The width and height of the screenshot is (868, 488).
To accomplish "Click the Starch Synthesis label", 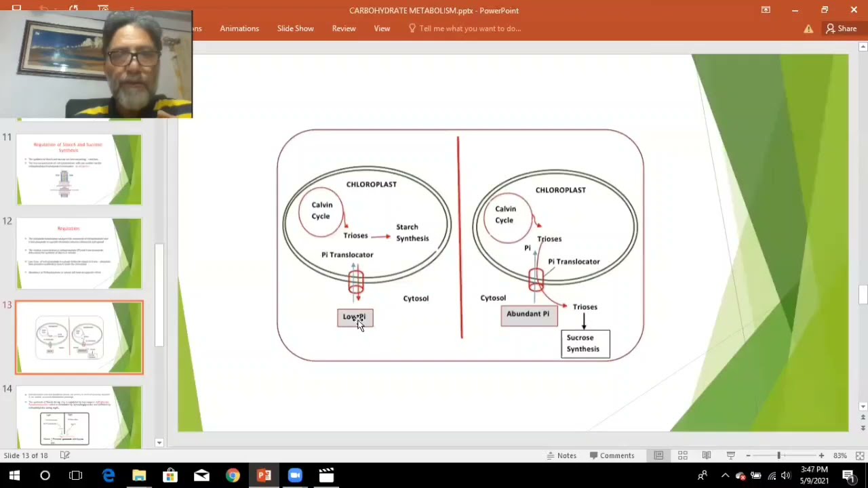I will click(412, 232).
